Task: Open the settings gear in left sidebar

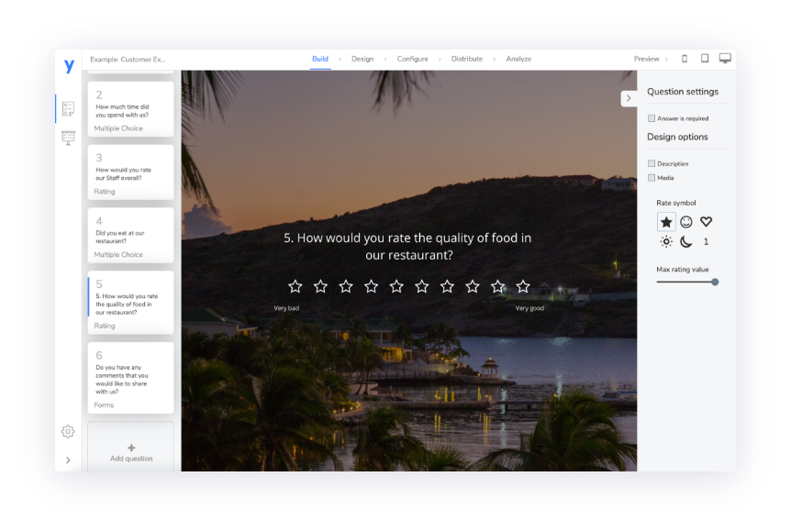Action: pyautogui.click(x=68, y=431)
